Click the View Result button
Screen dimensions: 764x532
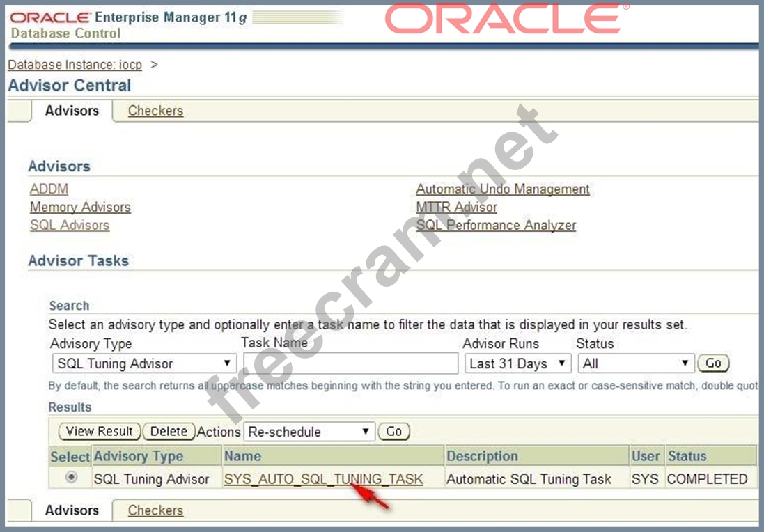click(x=100, y=431)
